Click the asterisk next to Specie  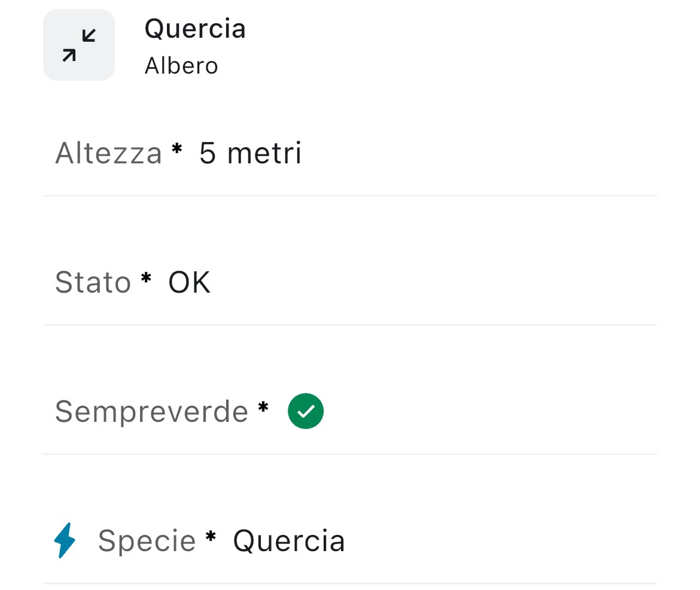[211, 537]
